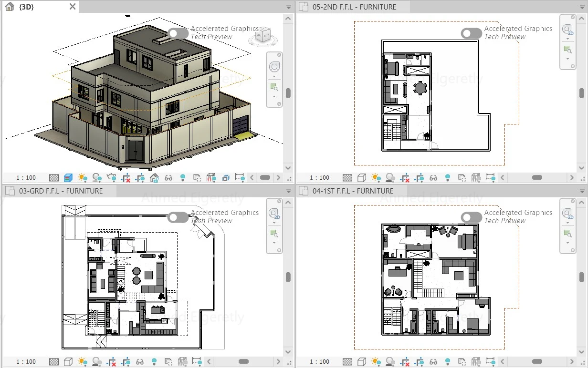Click scroll-up arrow in 04-1ST view

point(582,204)
